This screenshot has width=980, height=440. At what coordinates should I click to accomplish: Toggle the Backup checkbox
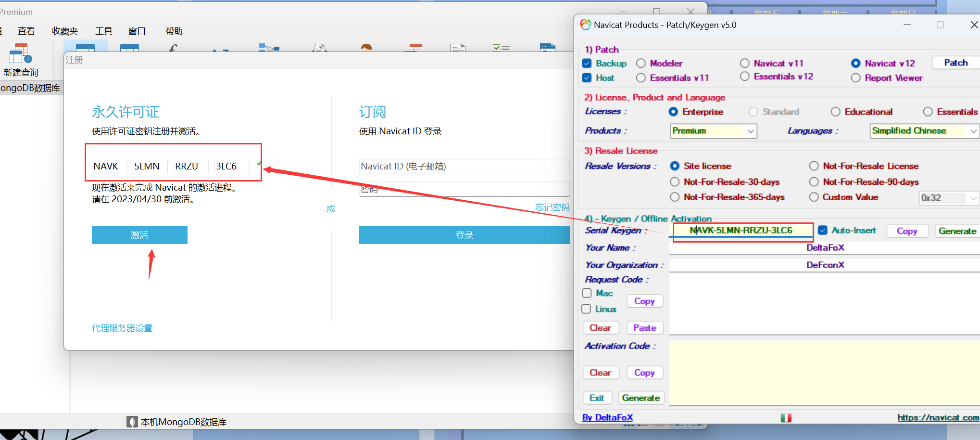coord(587,63)
